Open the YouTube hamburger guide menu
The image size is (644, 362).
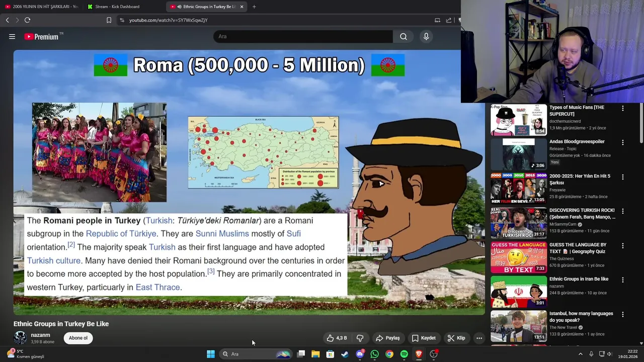point(12,36)
